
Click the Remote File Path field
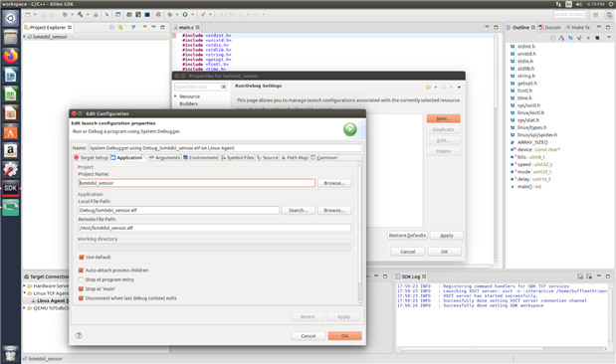pos(215,228)
